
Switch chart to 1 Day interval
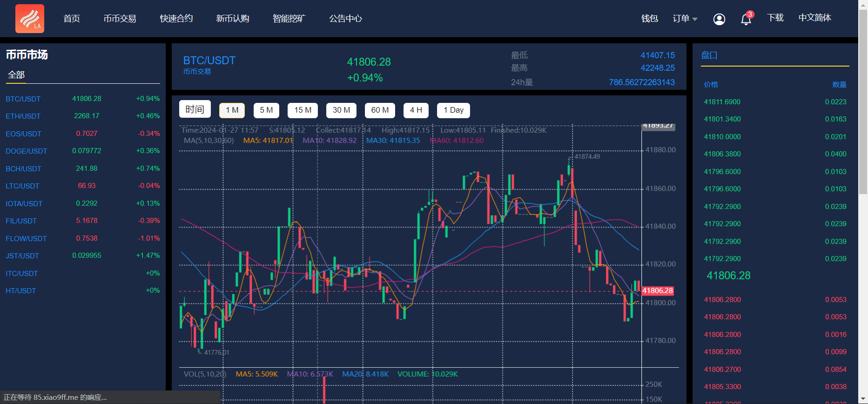pos(454,110)
